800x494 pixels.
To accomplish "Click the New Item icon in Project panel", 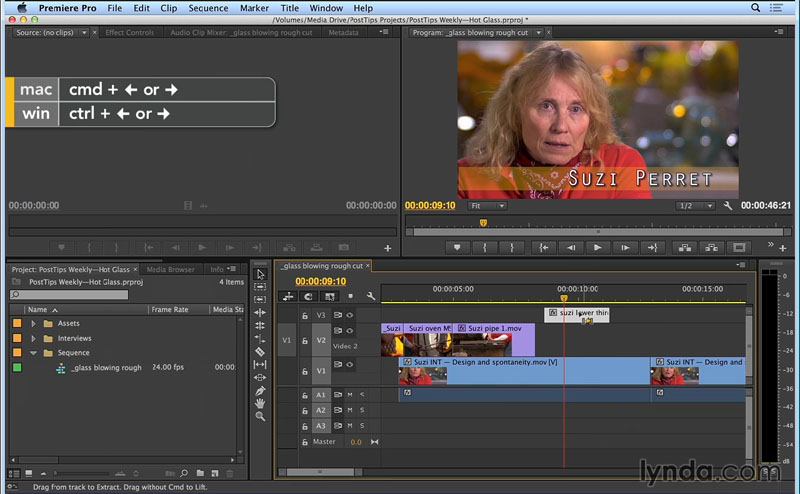I will coord(215,474).
